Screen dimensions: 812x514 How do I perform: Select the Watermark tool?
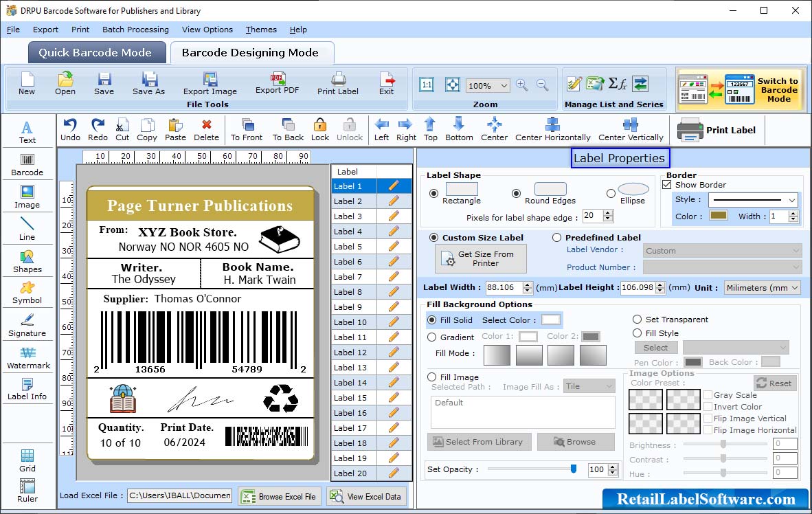pos(28,358)
